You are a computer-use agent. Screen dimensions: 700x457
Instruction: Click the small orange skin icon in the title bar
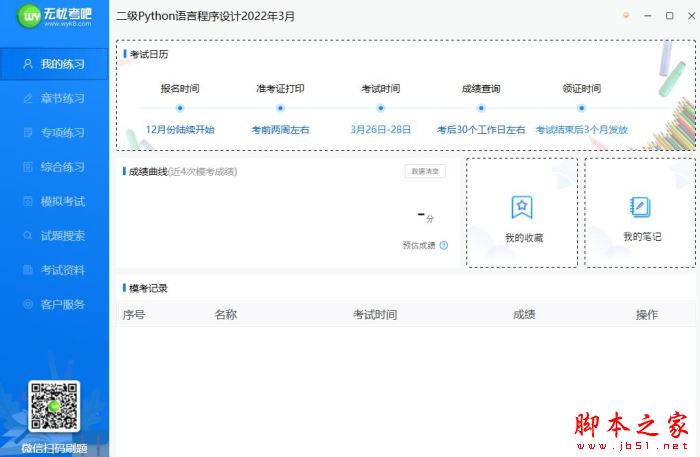pyautogui.click(x=626, y=16)
